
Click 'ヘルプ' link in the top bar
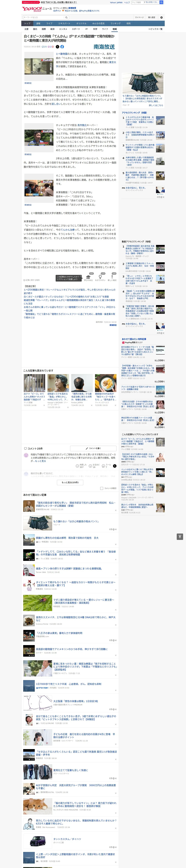(127, 2)
